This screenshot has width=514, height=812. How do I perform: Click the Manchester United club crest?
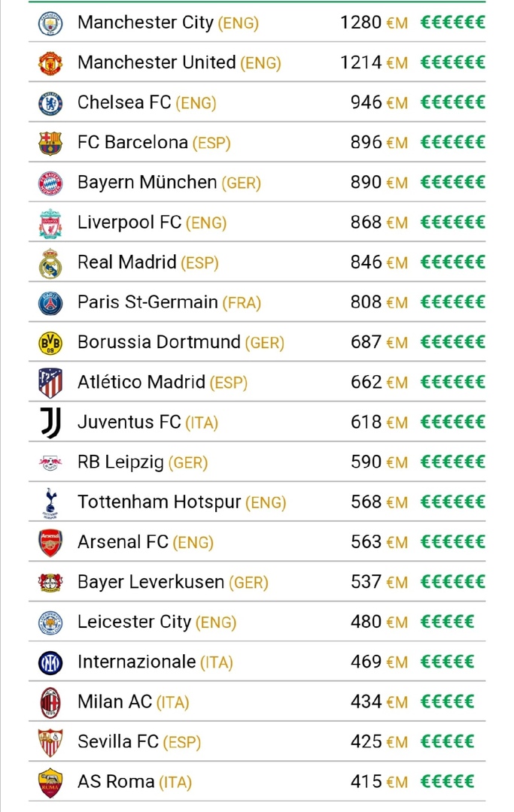(50, 63)
